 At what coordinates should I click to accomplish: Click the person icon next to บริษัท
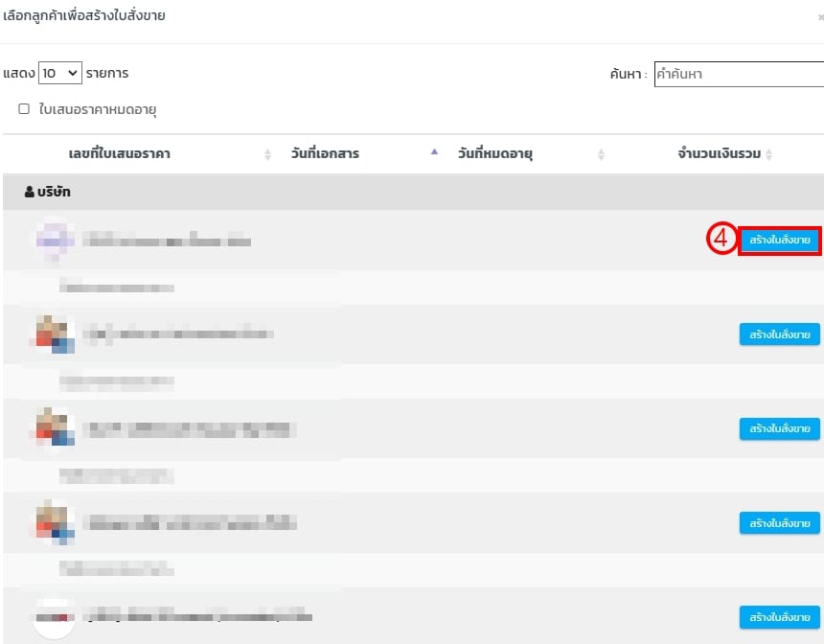[30, 192]
